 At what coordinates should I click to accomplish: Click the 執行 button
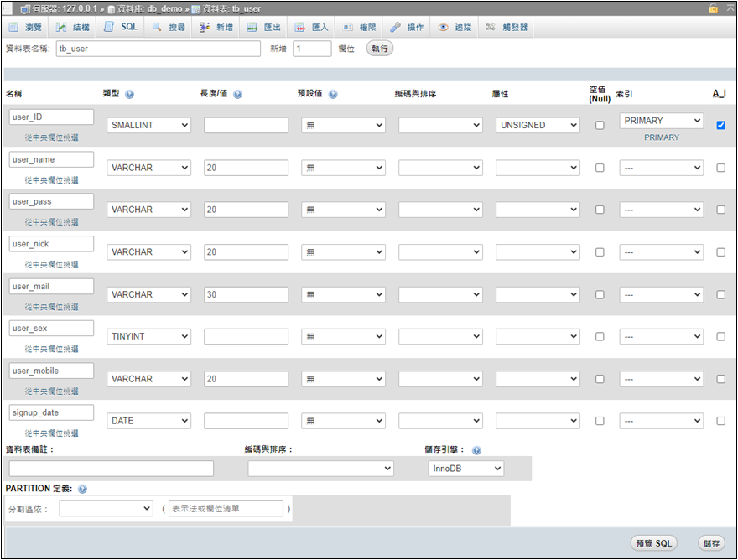point(380,49)
